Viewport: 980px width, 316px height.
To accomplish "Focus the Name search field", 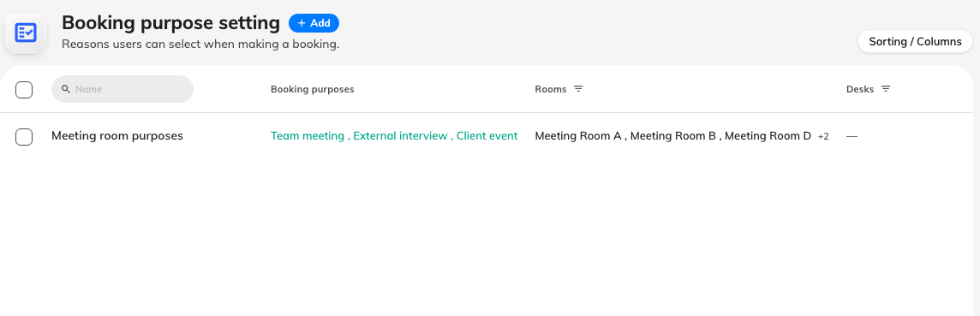I will click(x=122, y=89).
